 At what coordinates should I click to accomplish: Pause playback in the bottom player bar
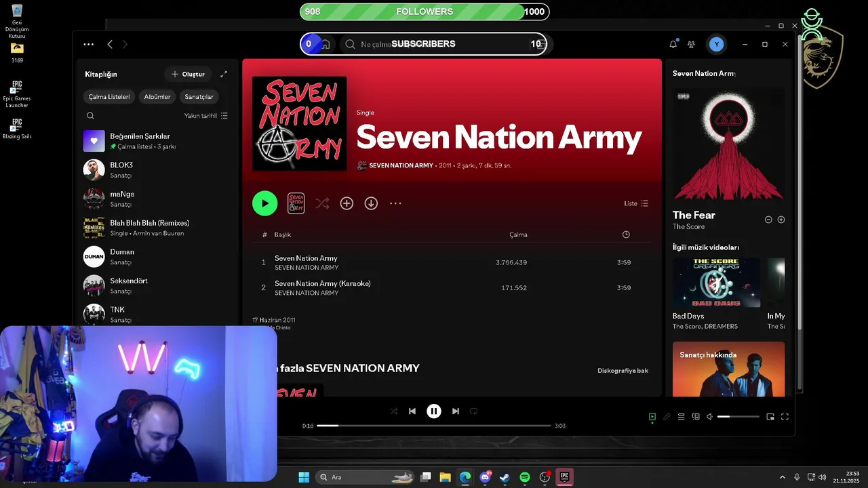click(434, 411)
